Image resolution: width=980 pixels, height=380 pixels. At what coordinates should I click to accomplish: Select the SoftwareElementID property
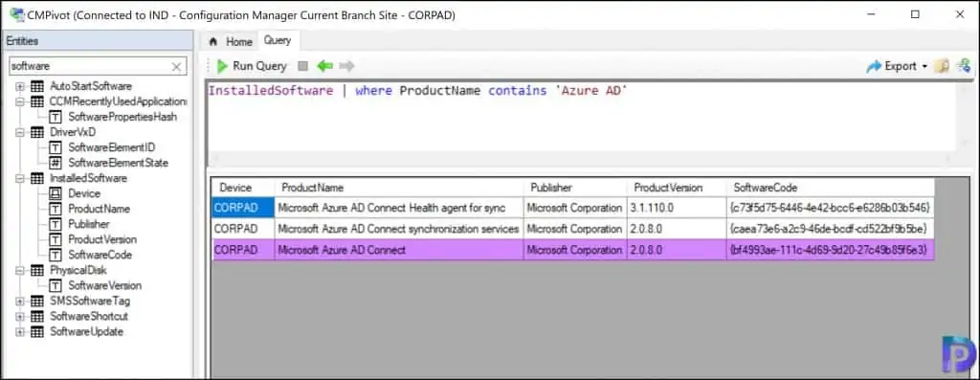point(111,147)
